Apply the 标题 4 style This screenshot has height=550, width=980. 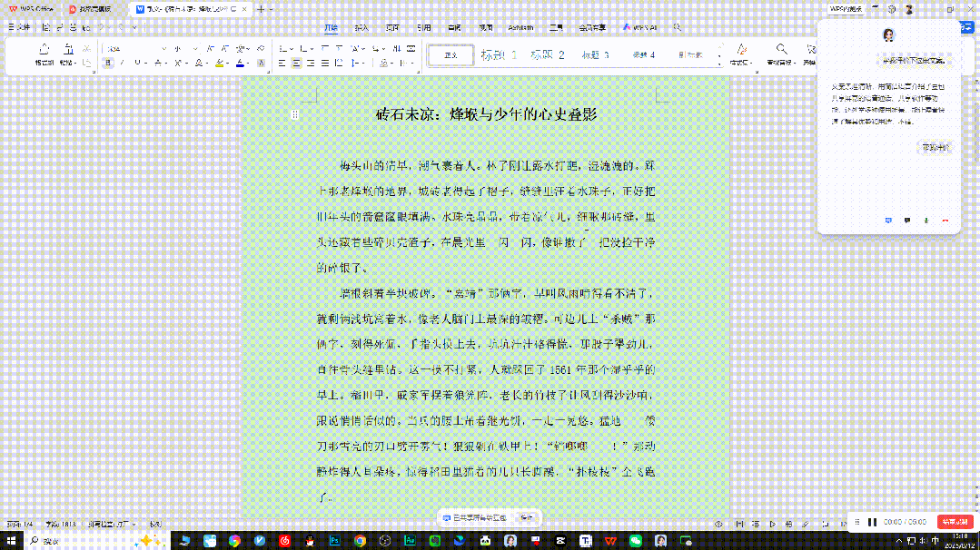tap(643, 55)
